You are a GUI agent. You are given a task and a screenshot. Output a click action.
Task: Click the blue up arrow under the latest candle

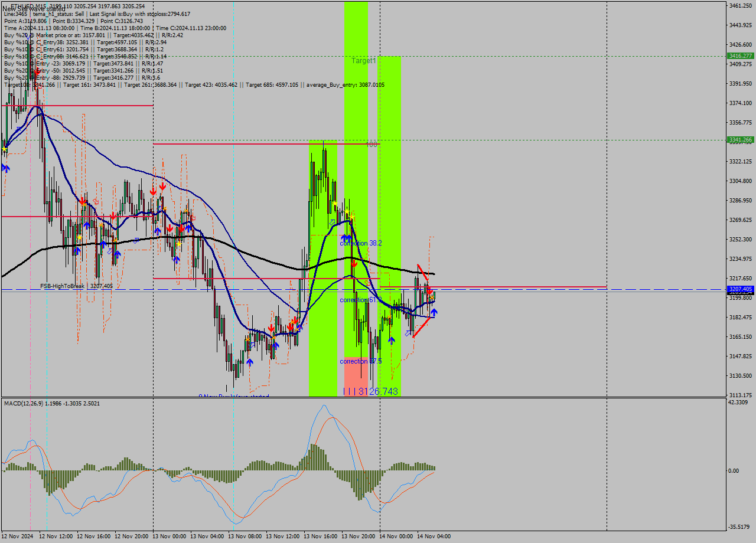[434, 313]
